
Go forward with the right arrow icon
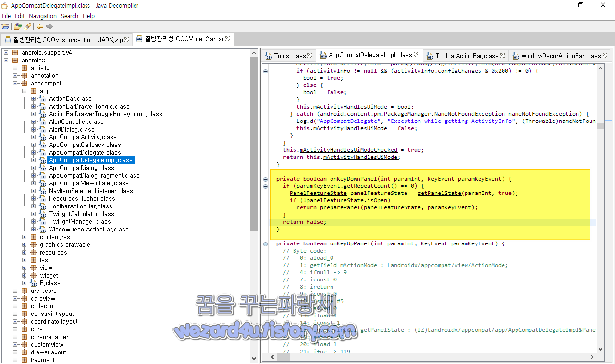(x=49, y=26)
